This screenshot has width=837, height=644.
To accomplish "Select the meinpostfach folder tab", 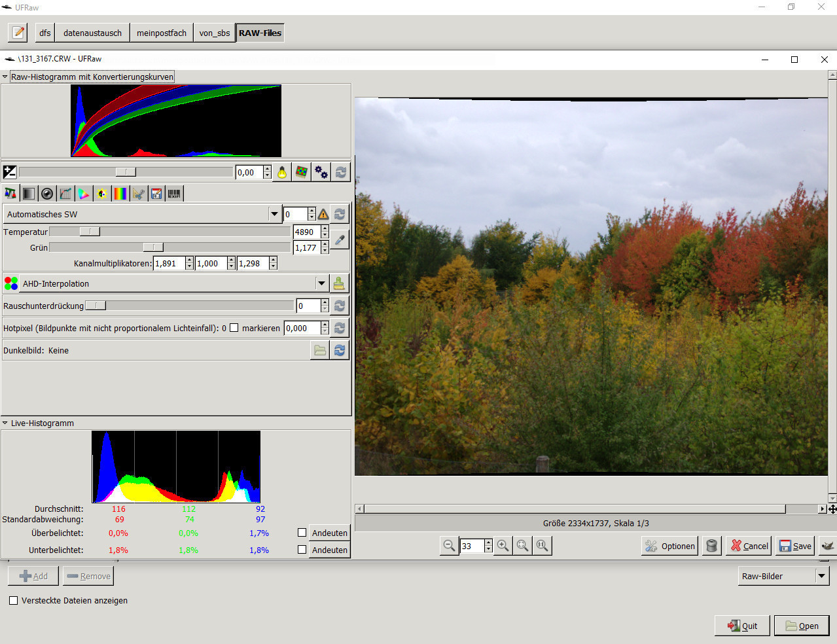I will 162,33.
